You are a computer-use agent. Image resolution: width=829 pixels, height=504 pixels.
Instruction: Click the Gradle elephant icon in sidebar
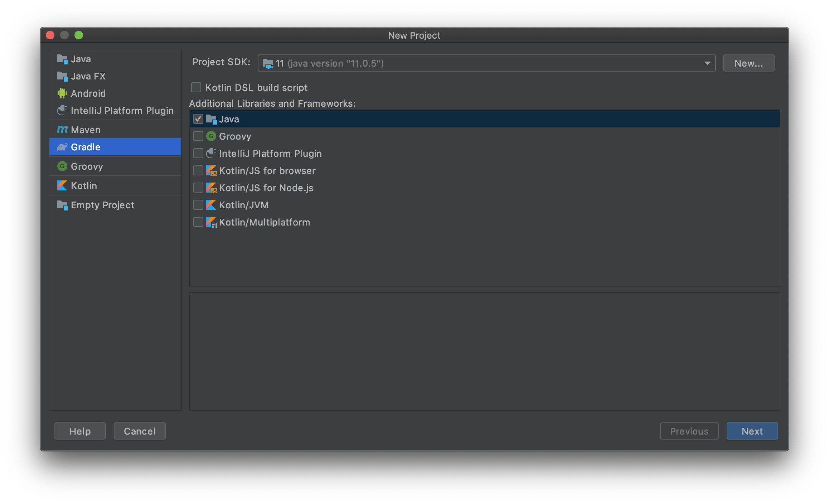(62, 147)
